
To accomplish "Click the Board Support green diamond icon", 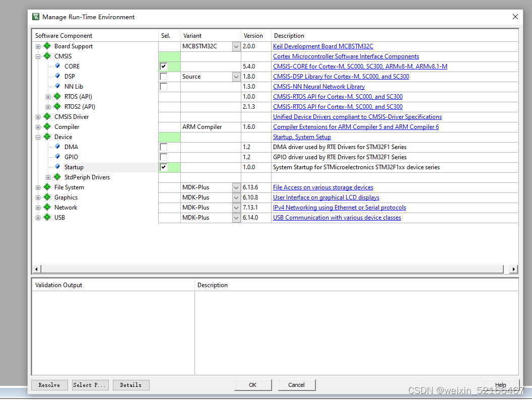I will (47, 46).
